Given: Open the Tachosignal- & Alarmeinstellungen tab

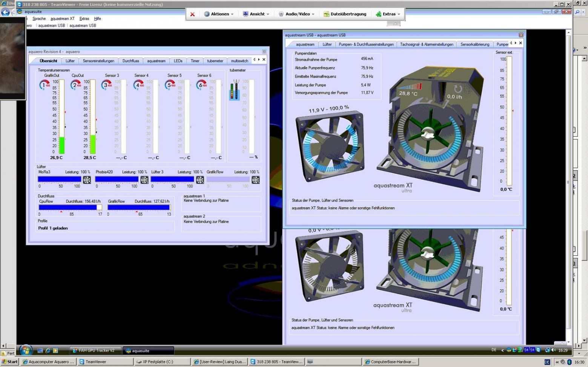Looking at the screenshot, I should (x=427, y=44).
